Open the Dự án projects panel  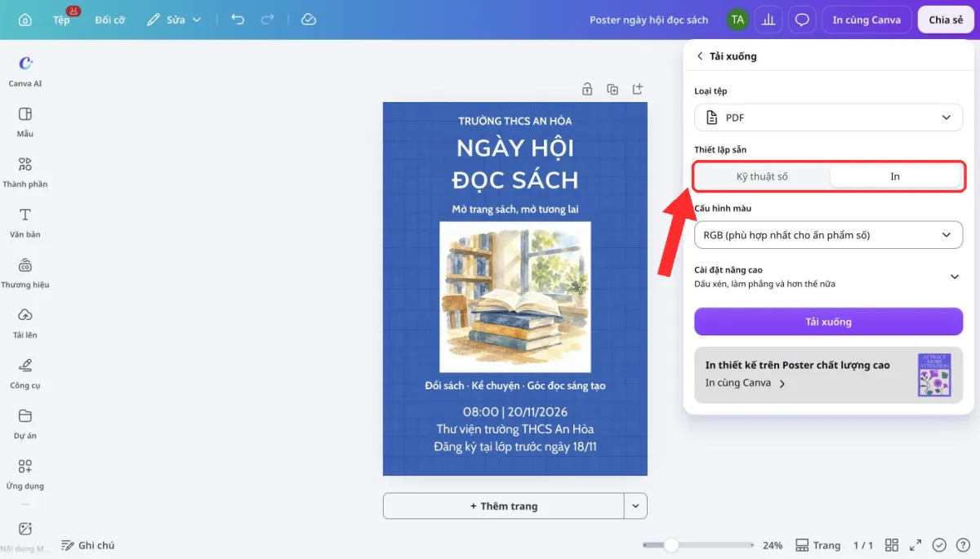click(x=25, y=424)
